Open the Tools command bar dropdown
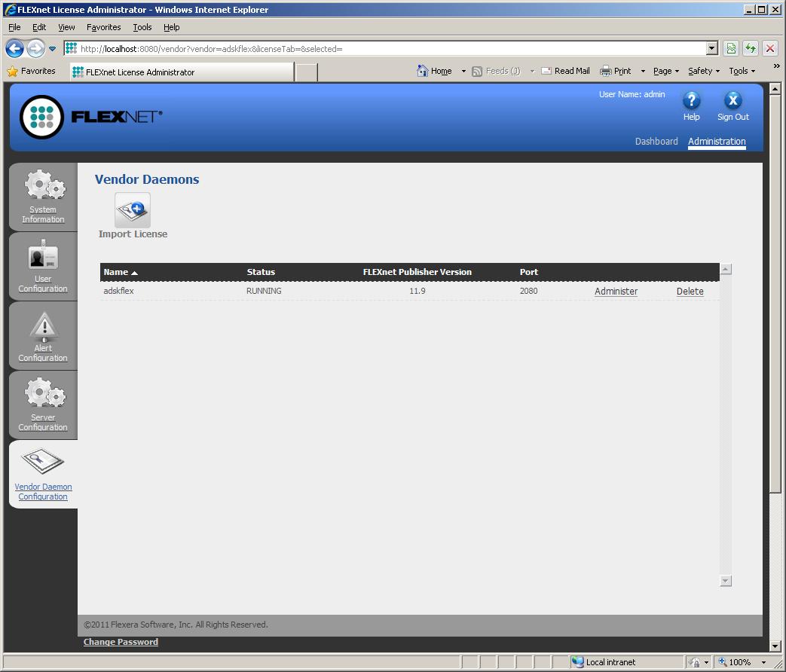The width and height of the screenshot is (786, 672). pyautogui.click(x=742, y=71)
